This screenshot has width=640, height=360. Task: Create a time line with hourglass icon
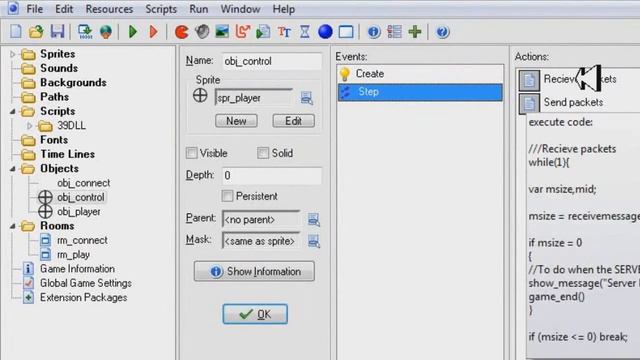(304, 31)
